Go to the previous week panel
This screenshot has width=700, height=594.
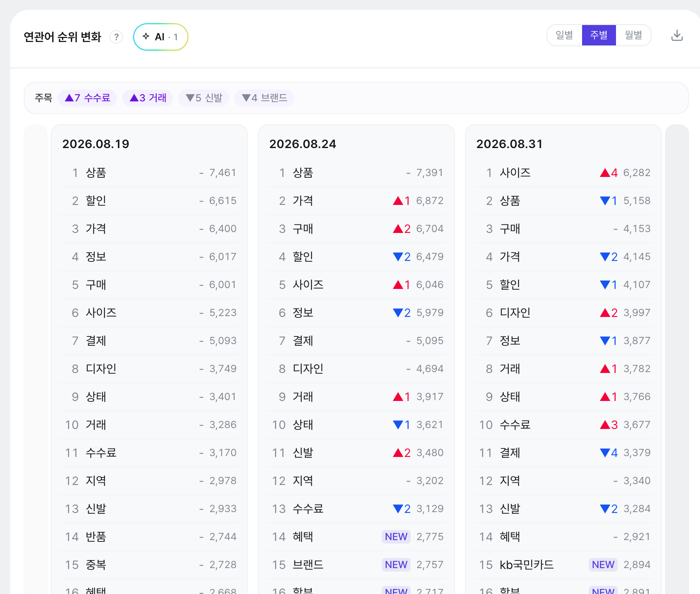pos(36,359)
